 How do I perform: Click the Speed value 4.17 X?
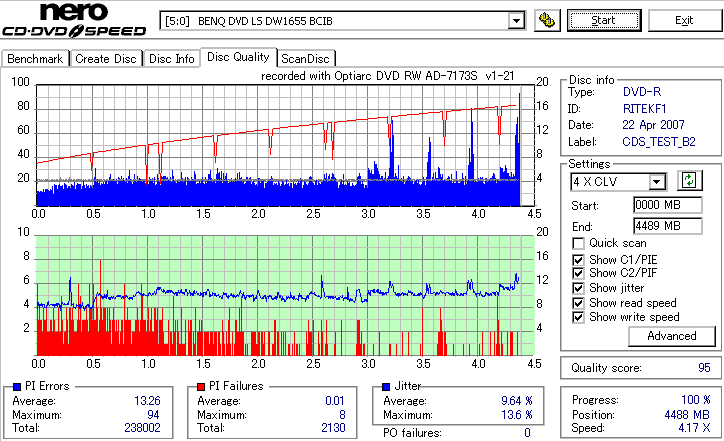click(x=694, y=428)
